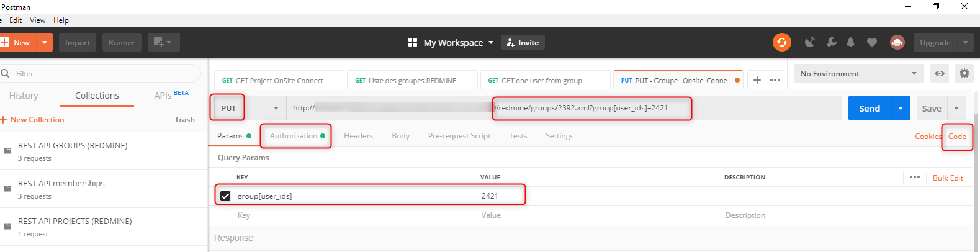The width and height of the screenshot is (980, 252).
Task: Open manage environments gear icon
Action: (x=964, y=73)
